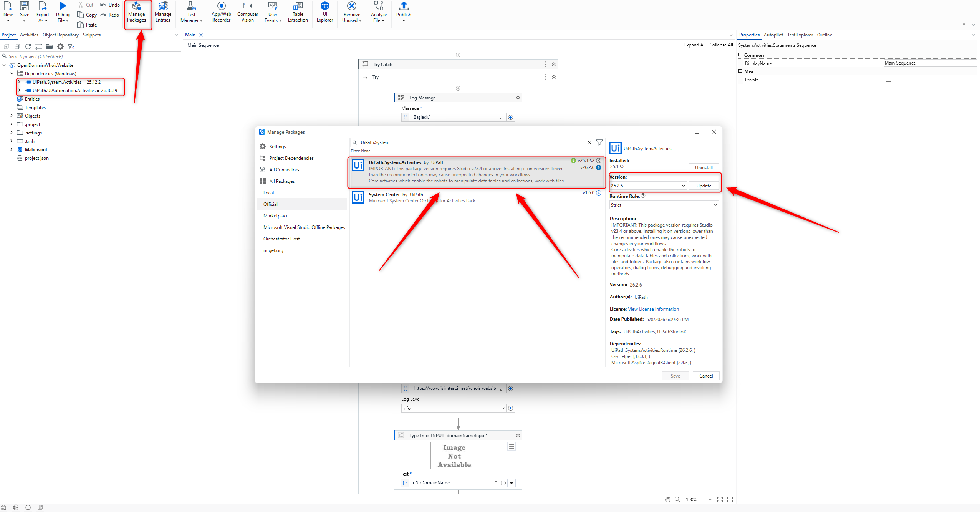Viewport: 980px width, 512px height.
Task: Open the status bar error list icon
Action: tap(28, 507)
